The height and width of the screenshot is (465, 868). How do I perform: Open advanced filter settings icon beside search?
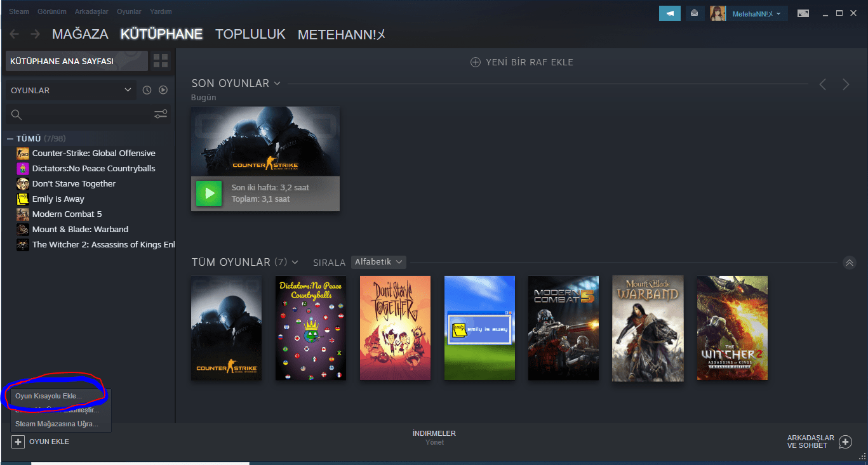point(161,114)
